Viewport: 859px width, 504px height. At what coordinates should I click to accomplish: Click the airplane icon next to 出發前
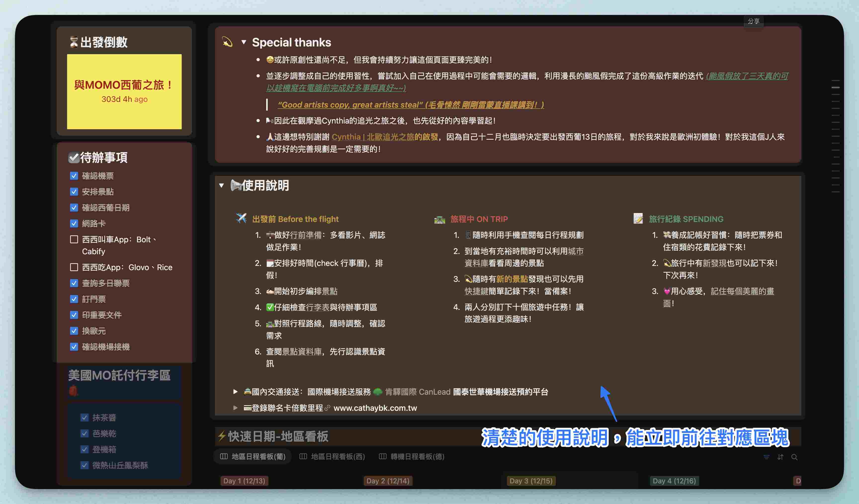pyautogui.click(x=241, y=218)
